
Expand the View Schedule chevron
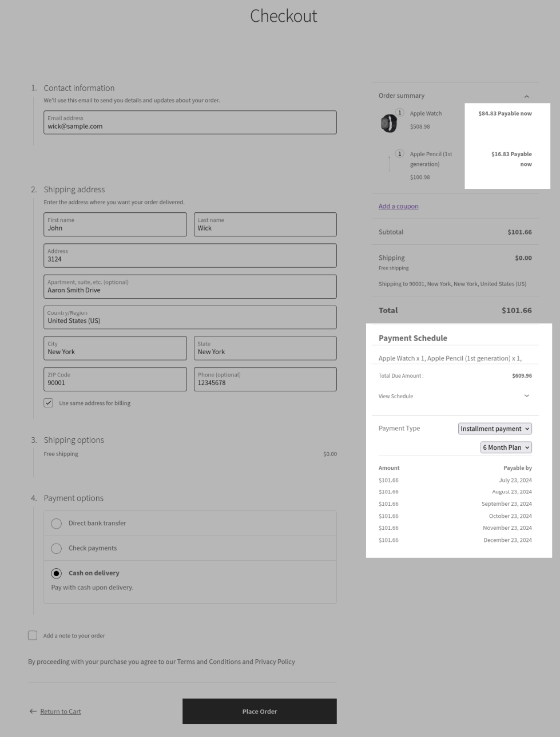coord(526,396)
